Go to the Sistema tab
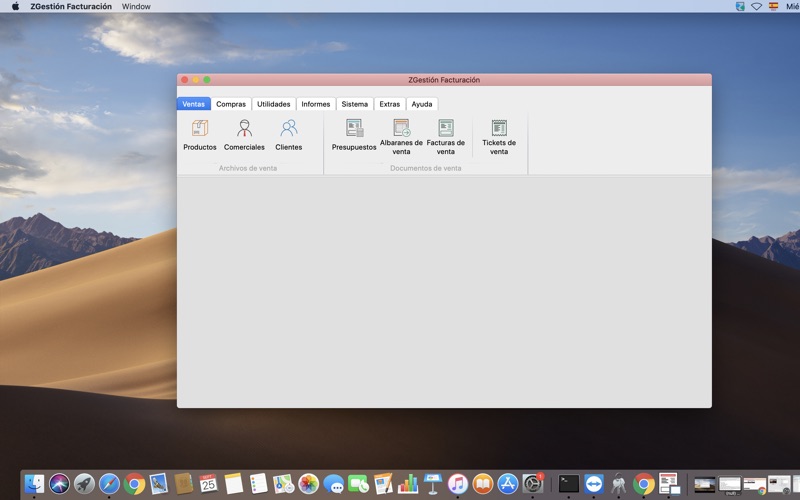Screen dimensions: 800x500 355,104
